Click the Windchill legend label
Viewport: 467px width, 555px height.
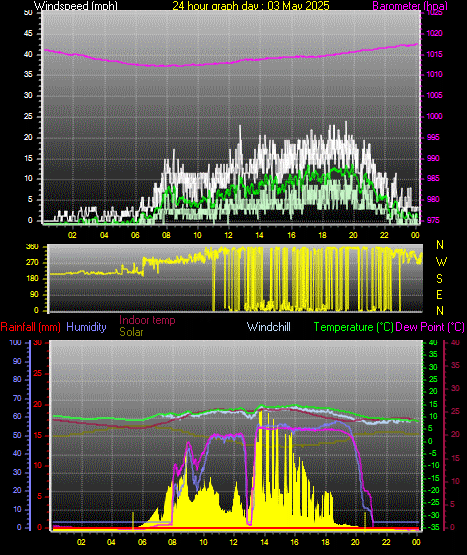269,327
